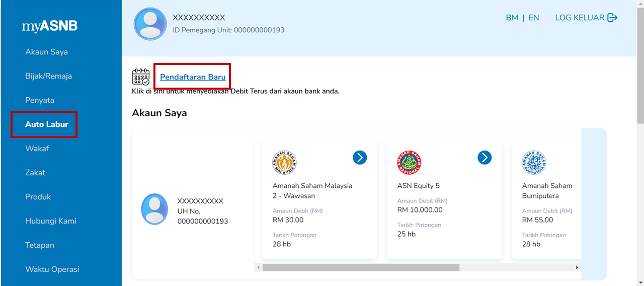Click 'ID Pemegang Unit: 000000000193' text

point(228,30)
